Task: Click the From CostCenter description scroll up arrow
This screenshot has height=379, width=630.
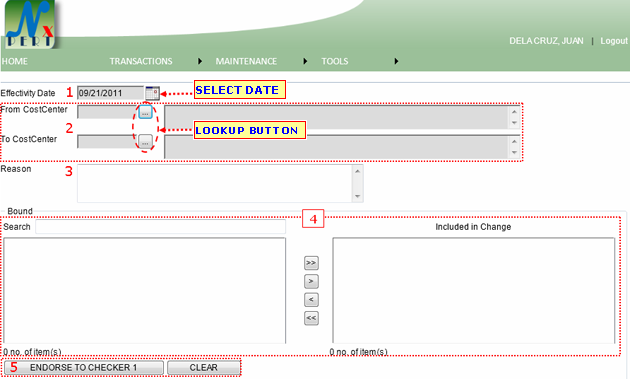Action: tap(514, 112)
